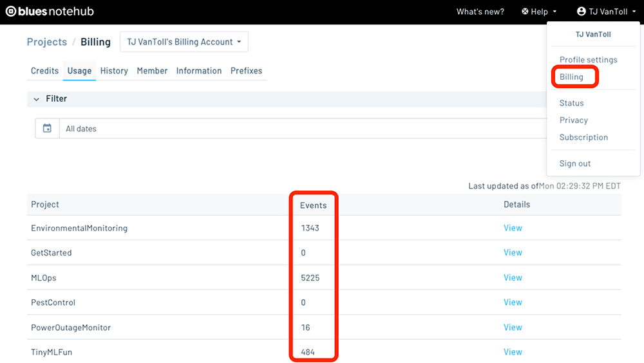Open the Help dropdown menu
This screenshot has height=363, width=644.
(539, 12)
